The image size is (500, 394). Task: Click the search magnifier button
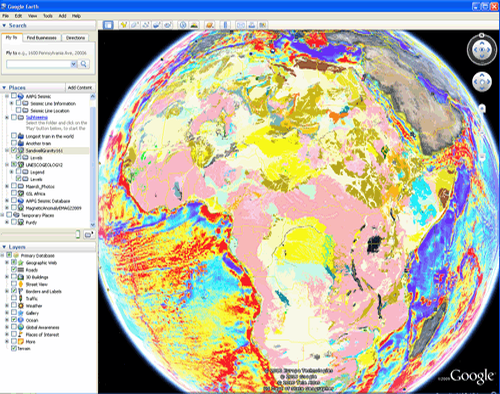tap(84, 64)
